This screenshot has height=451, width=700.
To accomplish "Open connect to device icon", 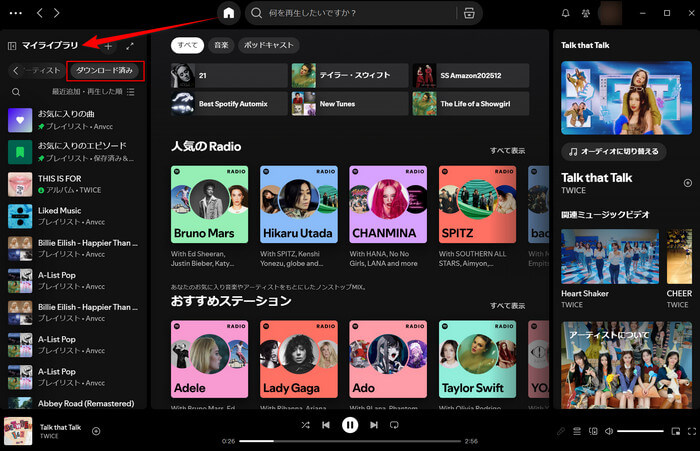I will tap(593, 431).
